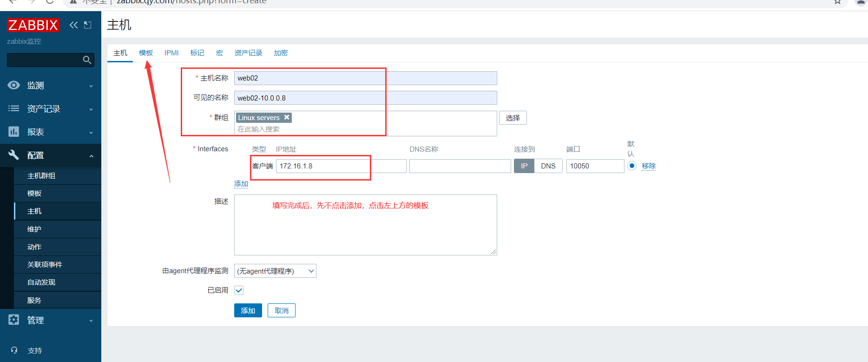Collapse the 配置 menu
868x362 pixels.
tap(91, 156)
